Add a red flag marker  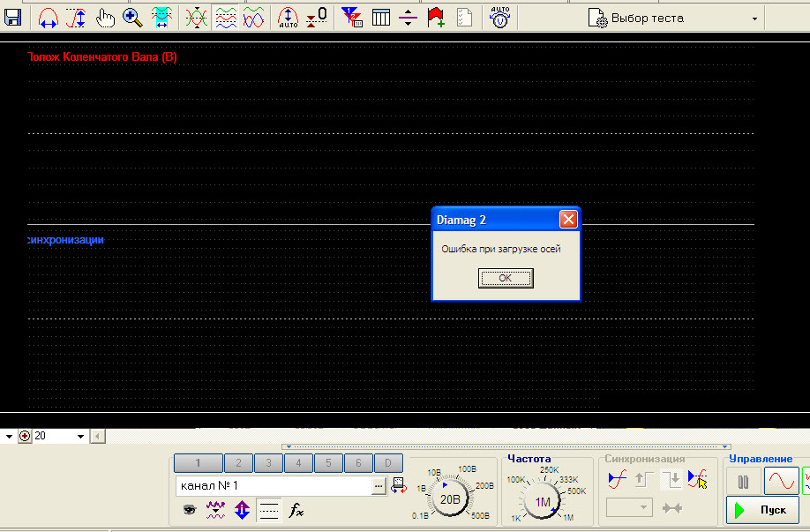[x=436, y=18]
